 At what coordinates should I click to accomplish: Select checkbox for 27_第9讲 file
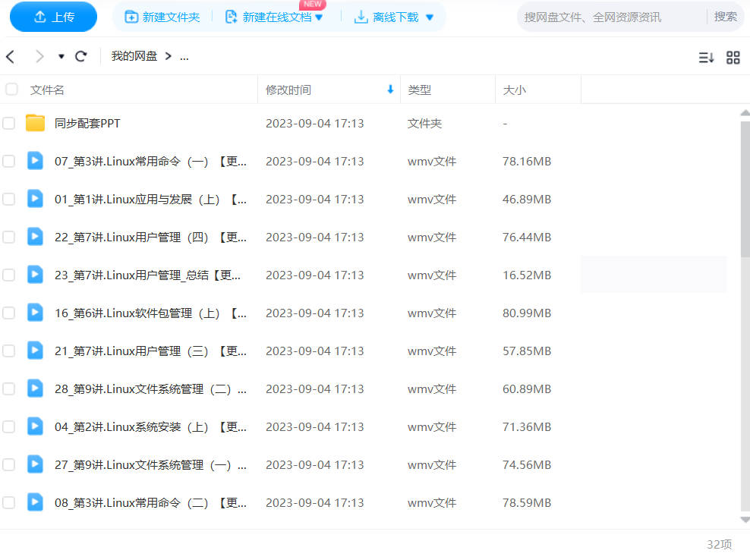coord(8,465)
